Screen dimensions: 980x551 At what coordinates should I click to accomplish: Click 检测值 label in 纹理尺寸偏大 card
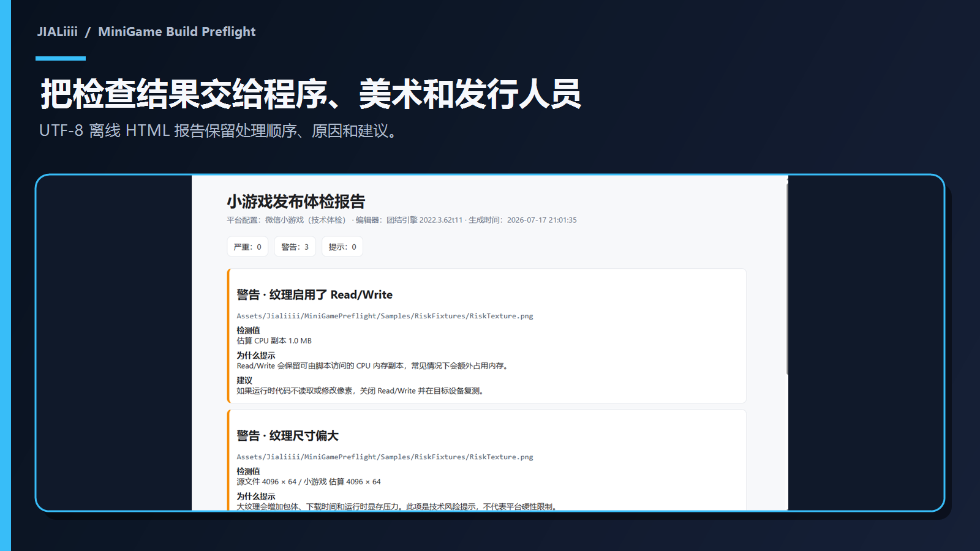pos(248,471)
